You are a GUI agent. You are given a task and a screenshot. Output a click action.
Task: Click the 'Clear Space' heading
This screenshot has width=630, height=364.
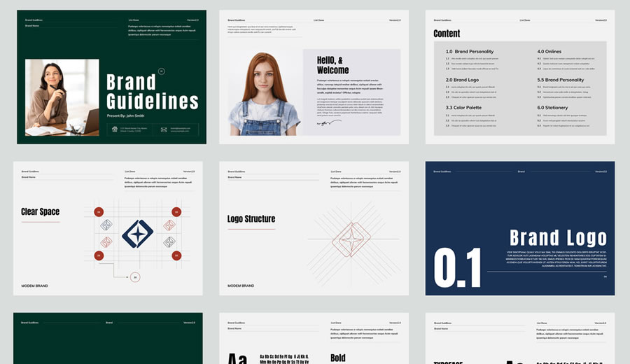pyautogui.click(x=40, y=211)
